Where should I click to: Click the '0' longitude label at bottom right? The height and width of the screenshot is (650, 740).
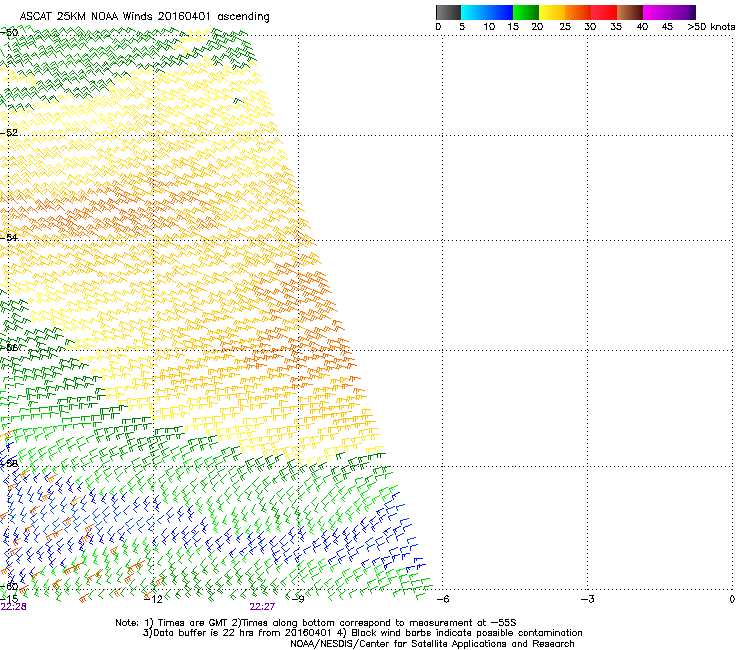point(732,599)
